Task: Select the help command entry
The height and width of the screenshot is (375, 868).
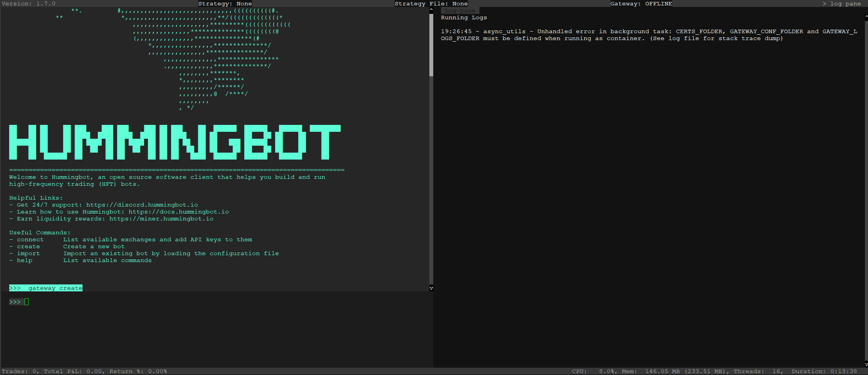Action: point(25,260)
